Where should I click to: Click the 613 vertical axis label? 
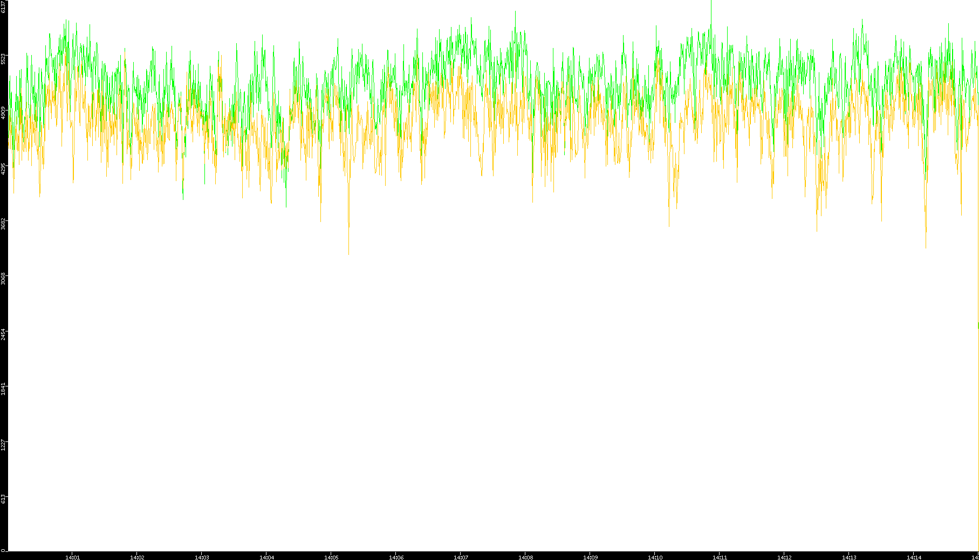[4, 499]
